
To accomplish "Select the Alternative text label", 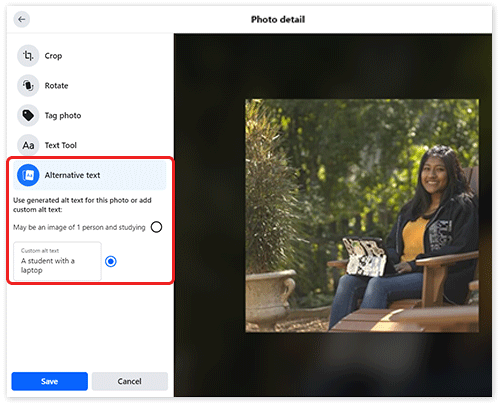I will point(72,175).
